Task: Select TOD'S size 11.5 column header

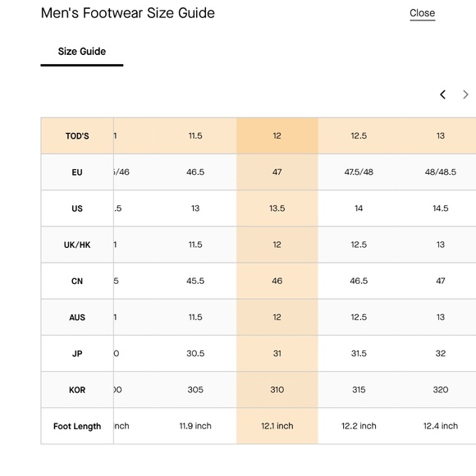Action: pyautogui.click(x=195, y=135)
